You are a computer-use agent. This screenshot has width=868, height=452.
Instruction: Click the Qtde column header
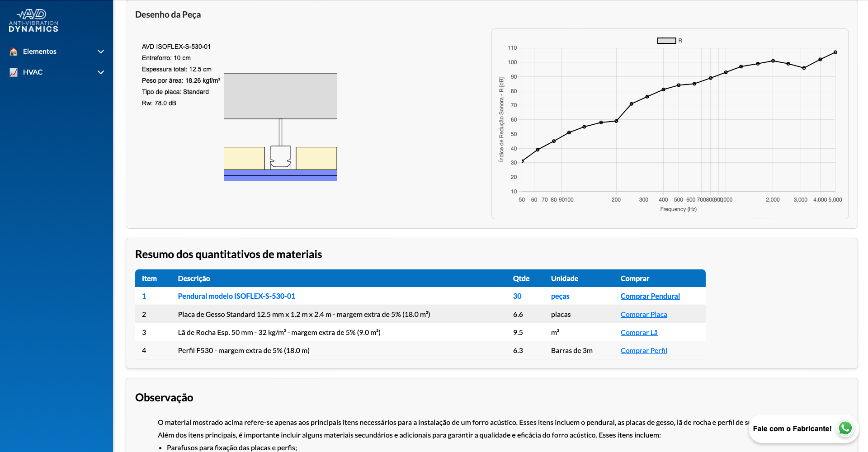521,278
